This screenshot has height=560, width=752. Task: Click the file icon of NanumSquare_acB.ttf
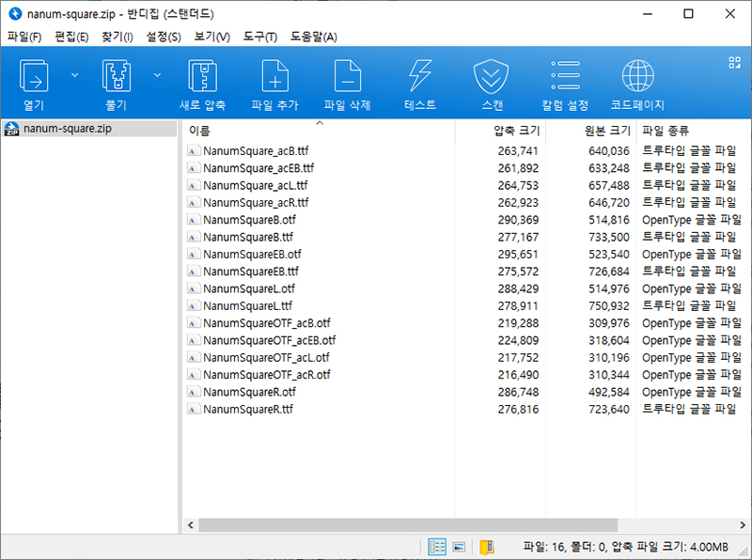click(x=193, y=151)
